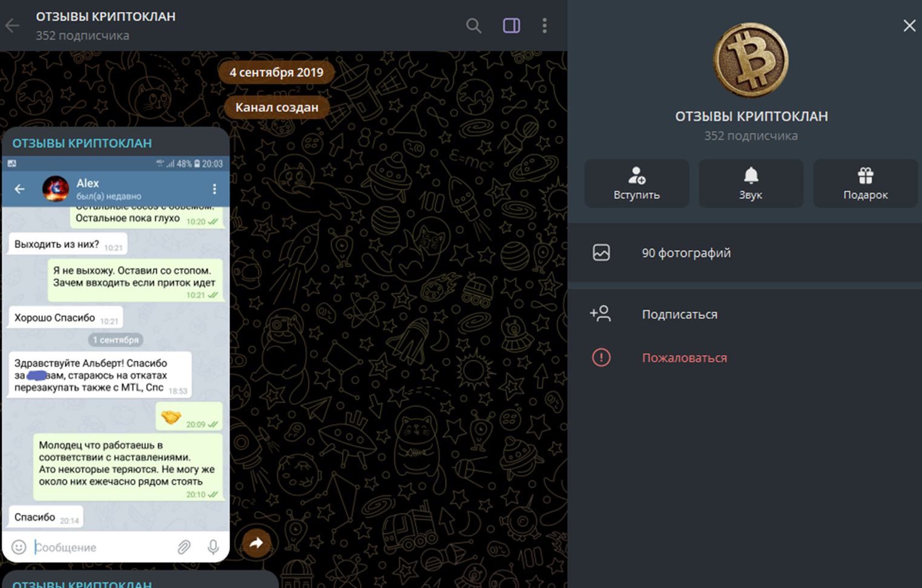Click the red report warning icon

pos(601,358)
